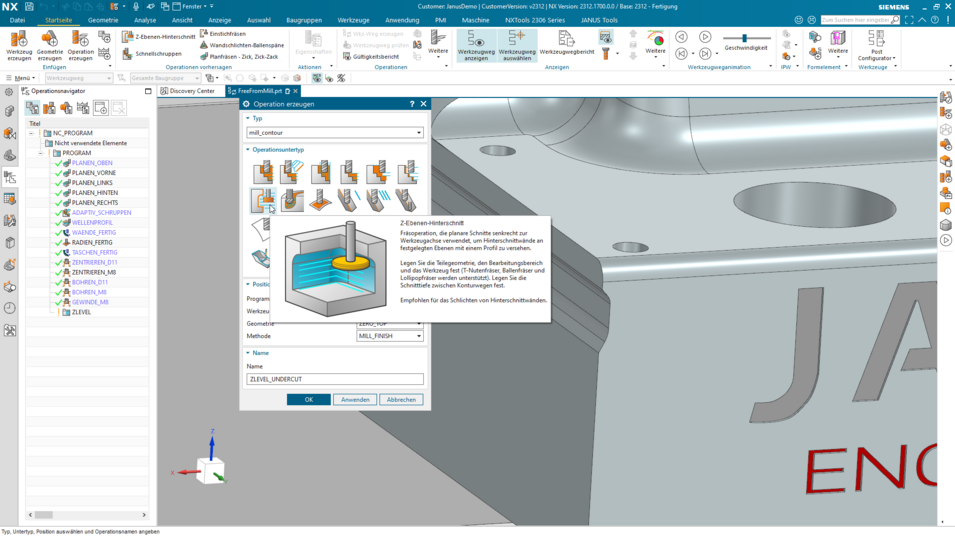Choose Einstichfräsen from predicted operations
The height and width of the screenshot is (537, 955).
(x=223, y=33)
